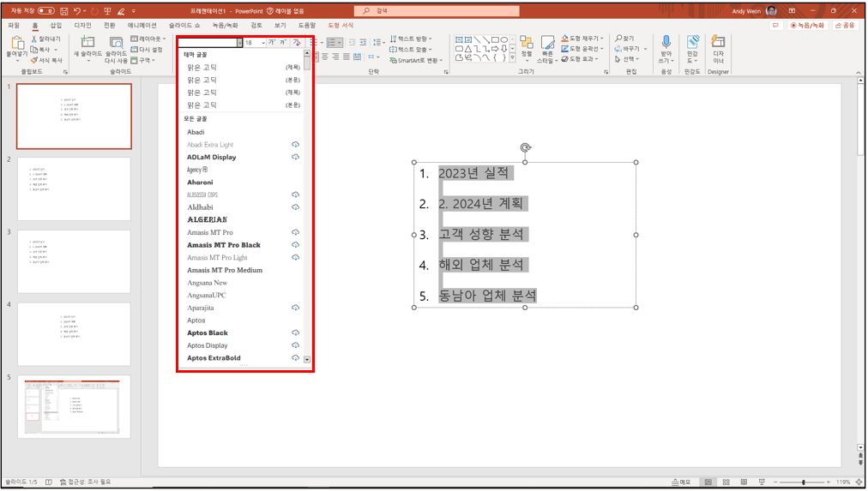Switch to Reading view icon
The height and width of the screenshot is (491, 868).
(x=744, y=482)
